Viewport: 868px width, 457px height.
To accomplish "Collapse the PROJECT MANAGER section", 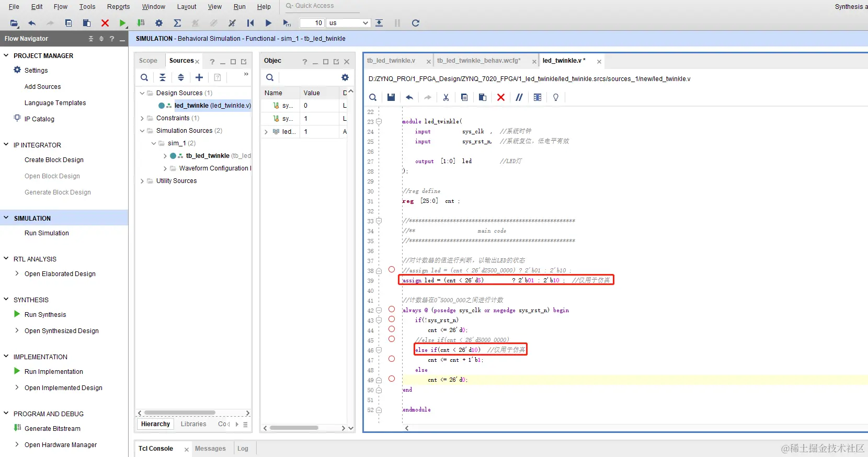I will coord(6,55).
